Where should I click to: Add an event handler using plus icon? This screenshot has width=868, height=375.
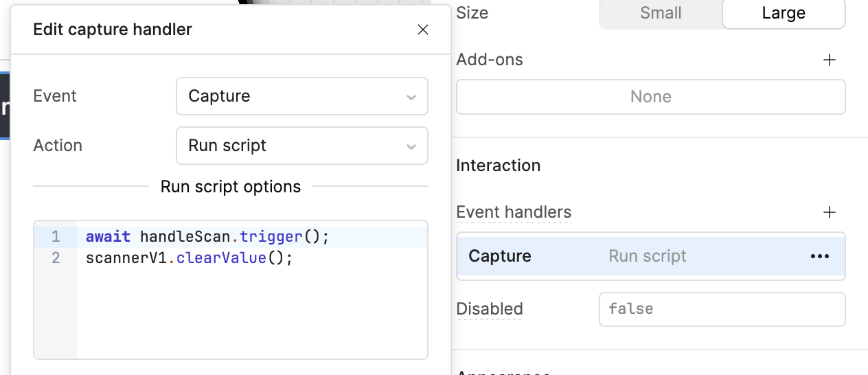pyautogui.click(x=830, y=212)
